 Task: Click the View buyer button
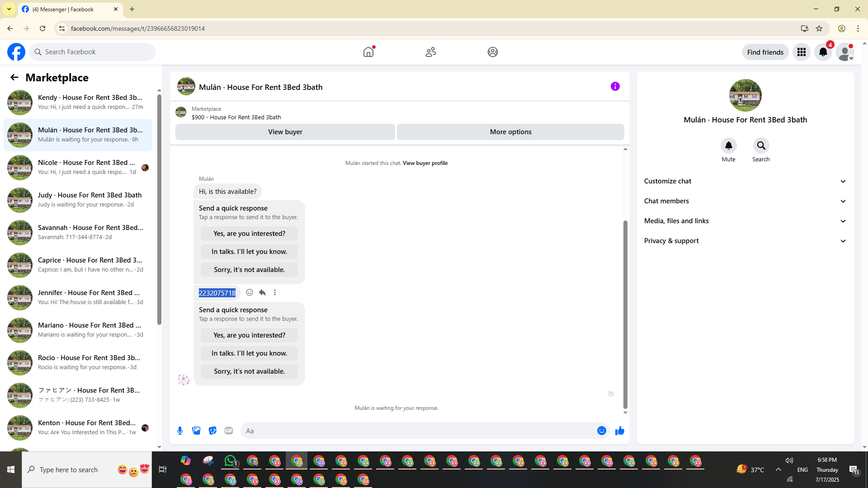(285, 132)
